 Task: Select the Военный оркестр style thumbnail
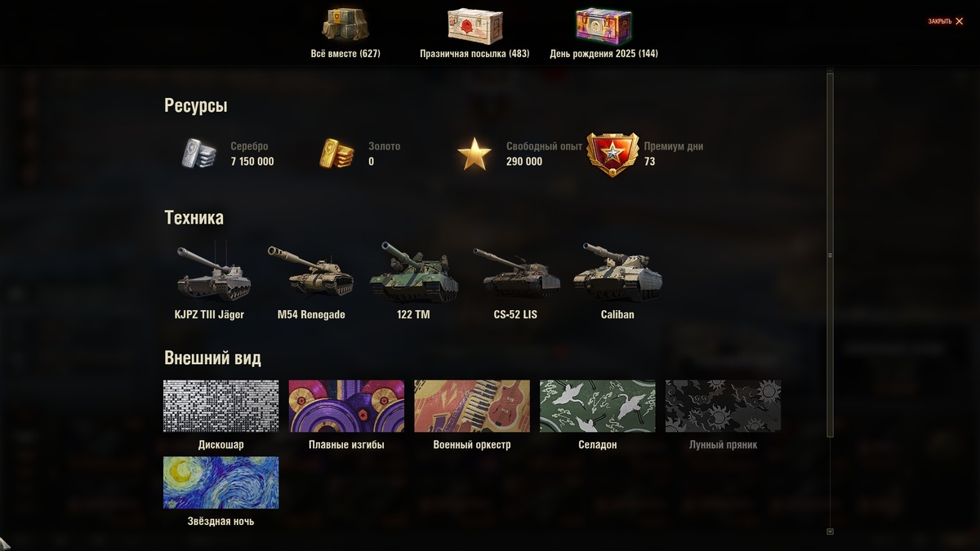[x=472, y=406]
